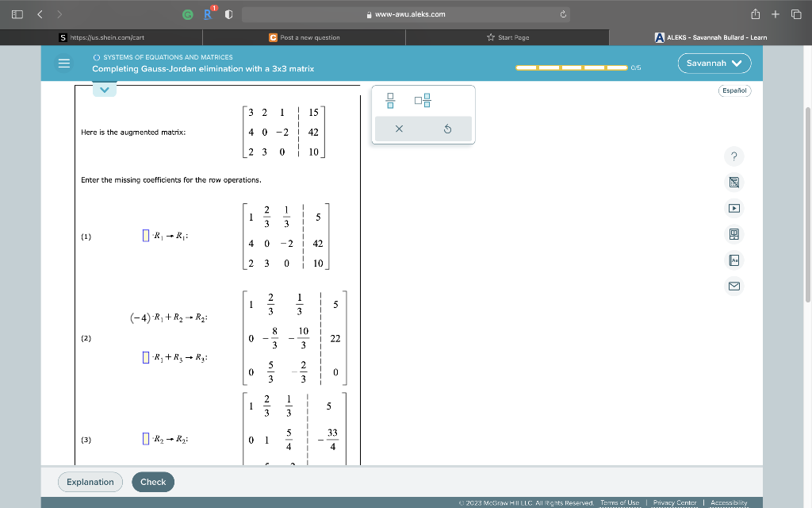Screen dimensions: 812x508
Task: Open the Explanation panel
Action: coord(90,482)
